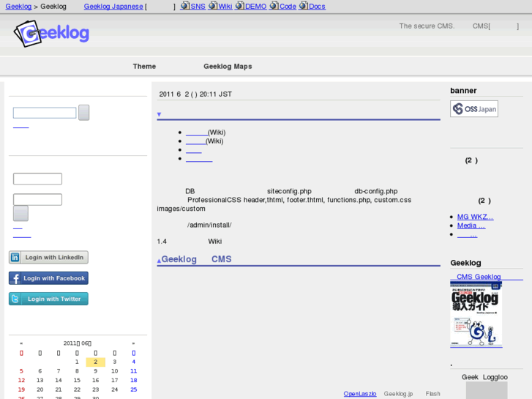
Task: Open the CMS Geeklog link
Action: point(479,277)
